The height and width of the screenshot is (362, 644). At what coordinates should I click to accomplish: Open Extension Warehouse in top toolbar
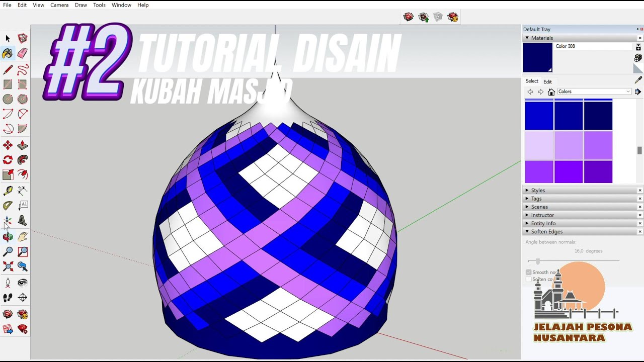coord(453,17)
